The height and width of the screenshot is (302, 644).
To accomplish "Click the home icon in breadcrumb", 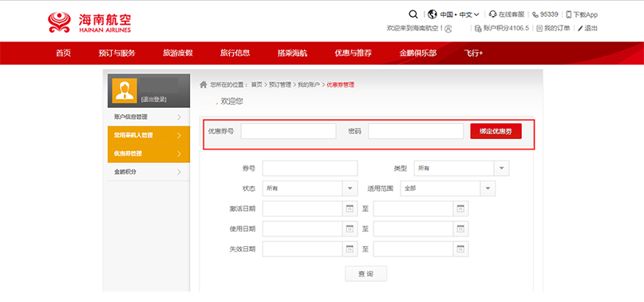I will (x=203, y=85).
